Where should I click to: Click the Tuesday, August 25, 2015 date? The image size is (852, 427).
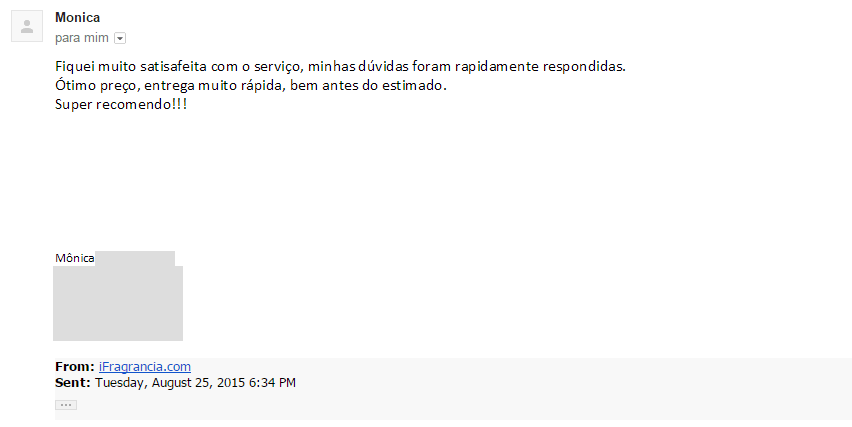170,383
